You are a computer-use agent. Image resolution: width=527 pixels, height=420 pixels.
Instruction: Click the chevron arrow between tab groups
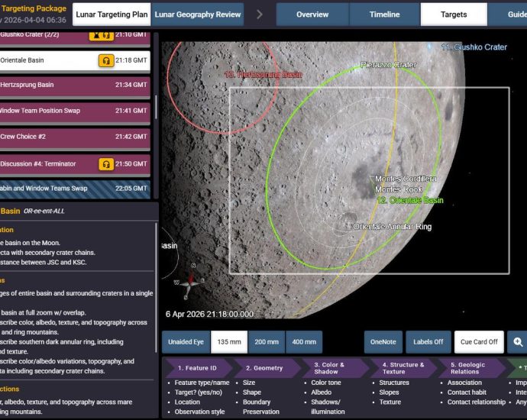click(260, 15)
